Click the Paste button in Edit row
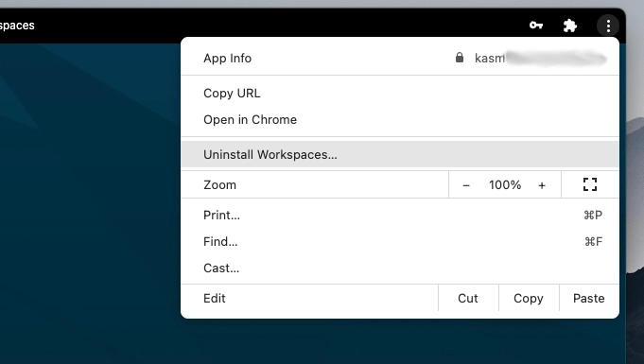Image resolution: width=644 pixels, height=364 pixels. pos(589,298)
